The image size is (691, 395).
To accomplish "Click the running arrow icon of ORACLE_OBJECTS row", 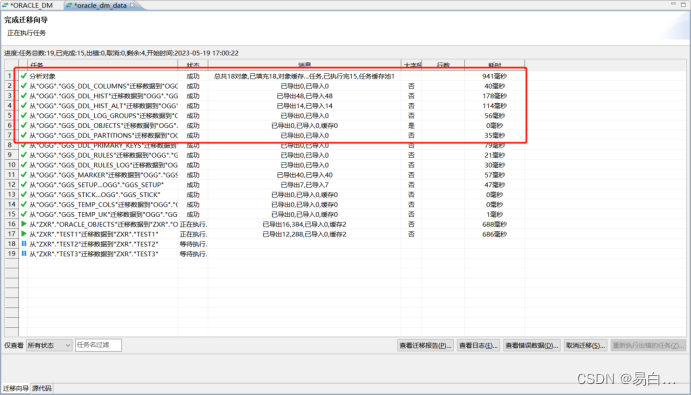I will coord(23,224).
